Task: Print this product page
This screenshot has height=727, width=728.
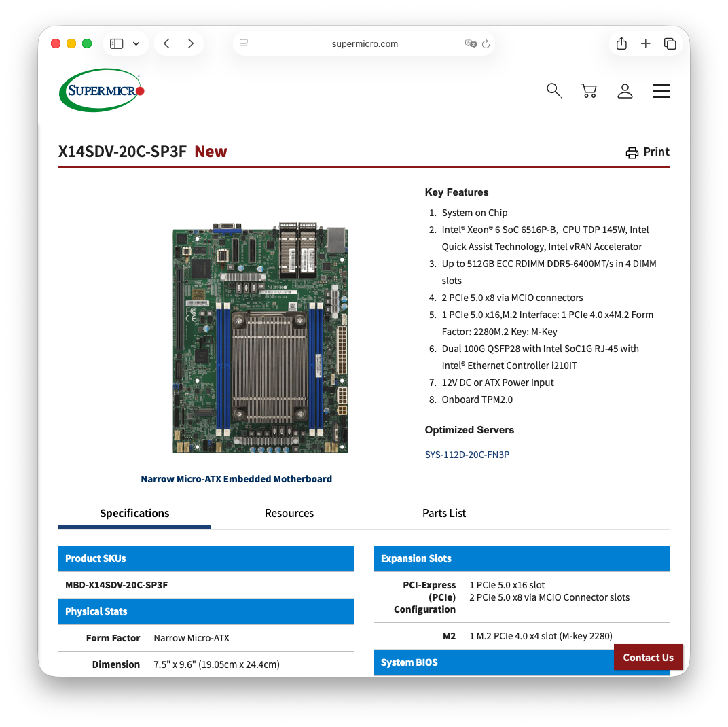Action: (648, 152)
